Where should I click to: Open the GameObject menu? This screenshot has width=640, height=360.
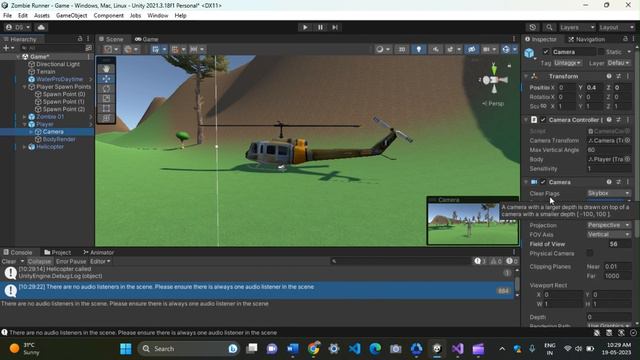(x=71, y=16)
